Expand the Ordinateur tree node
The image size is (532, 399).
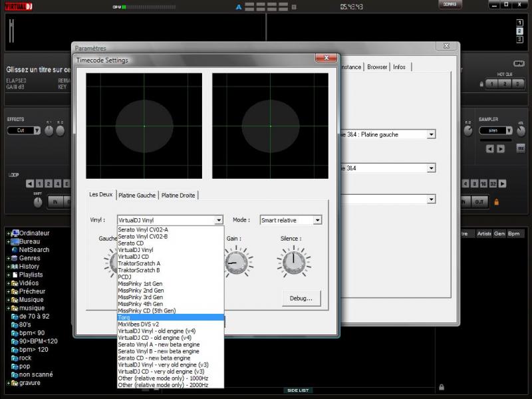click(8, 233)
